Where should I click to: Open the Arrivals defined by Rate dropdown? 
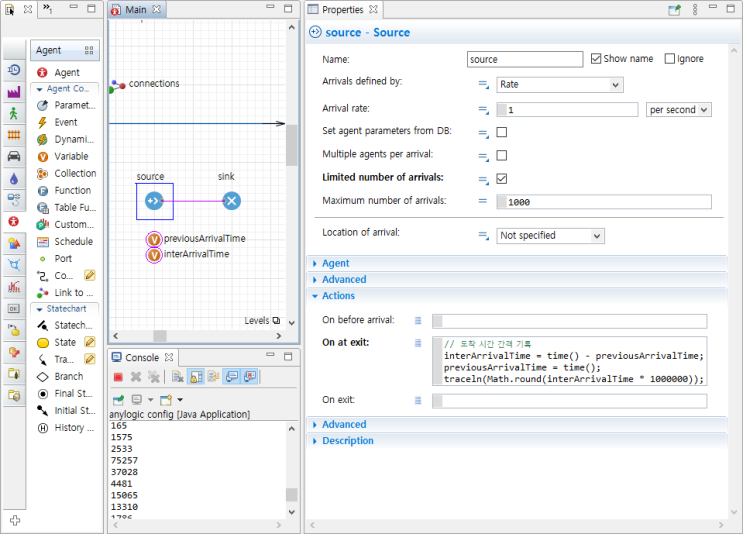click(560, 85)
